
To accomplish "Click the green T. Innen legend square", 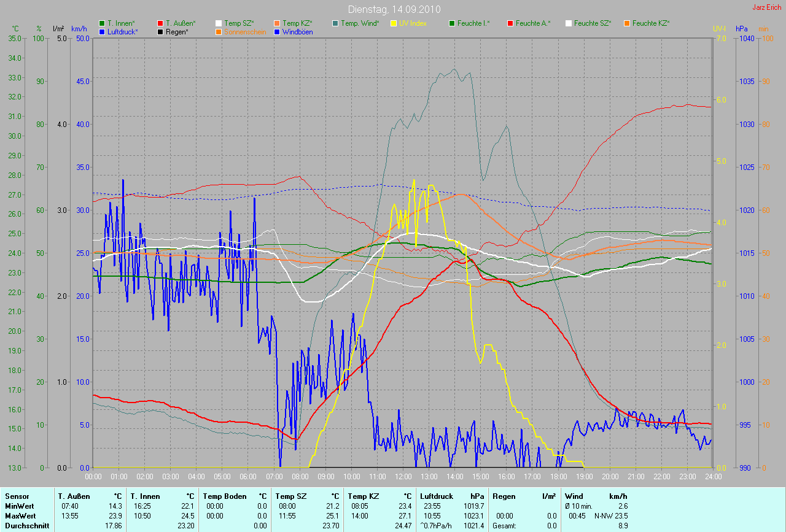I will point(102,23).
